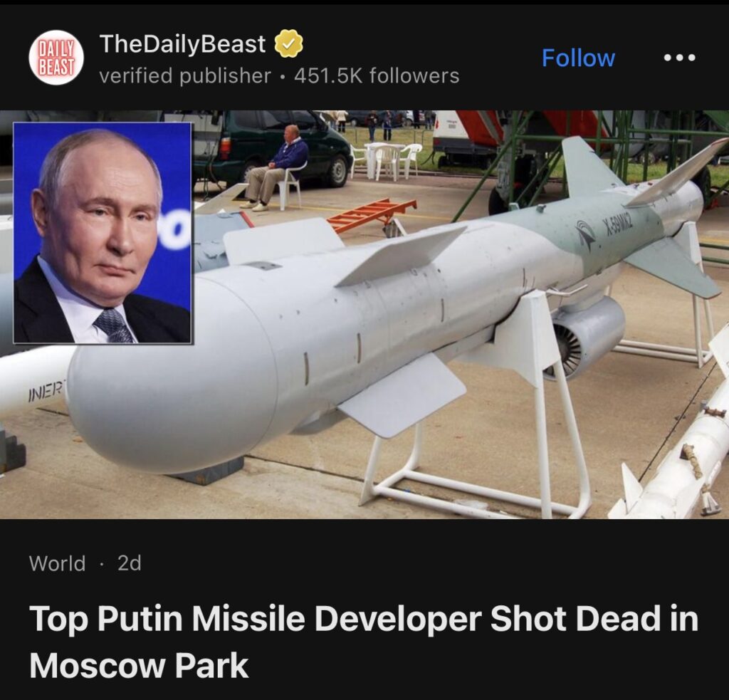Tap the gold verified checkmark badge
This screenshot has width=729, height=700.
289,43
